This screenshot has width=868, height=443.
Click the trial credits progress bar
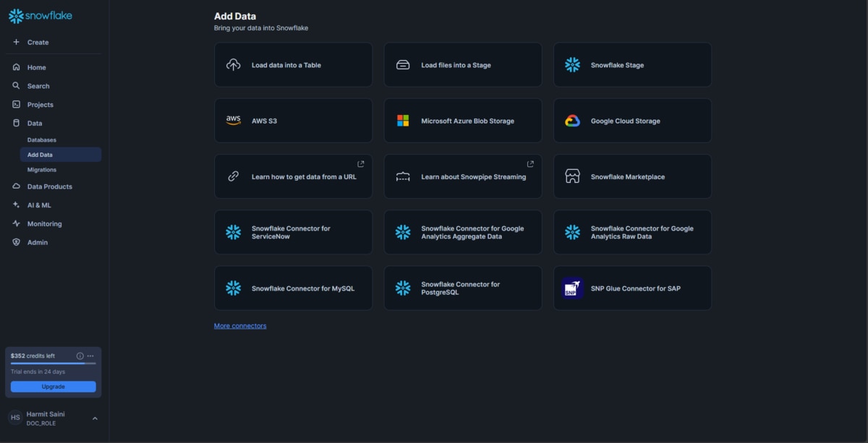(x=54, y=364)
